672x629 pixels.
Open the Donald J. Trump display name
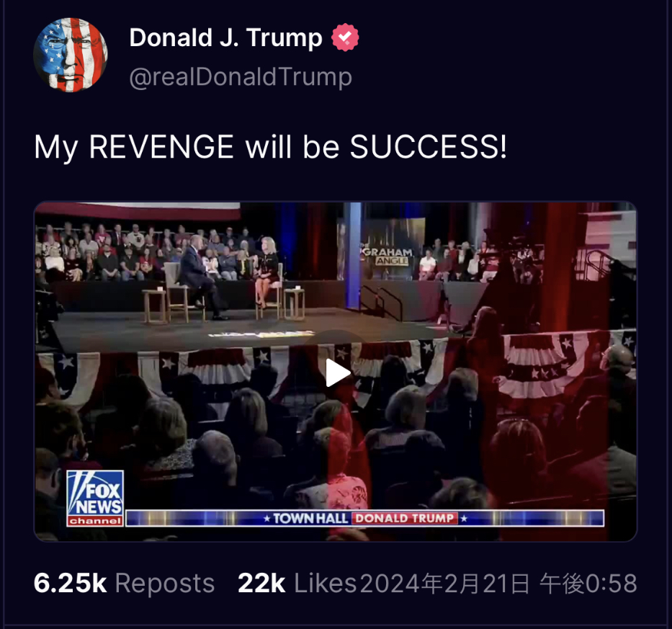tap(226, 37)
